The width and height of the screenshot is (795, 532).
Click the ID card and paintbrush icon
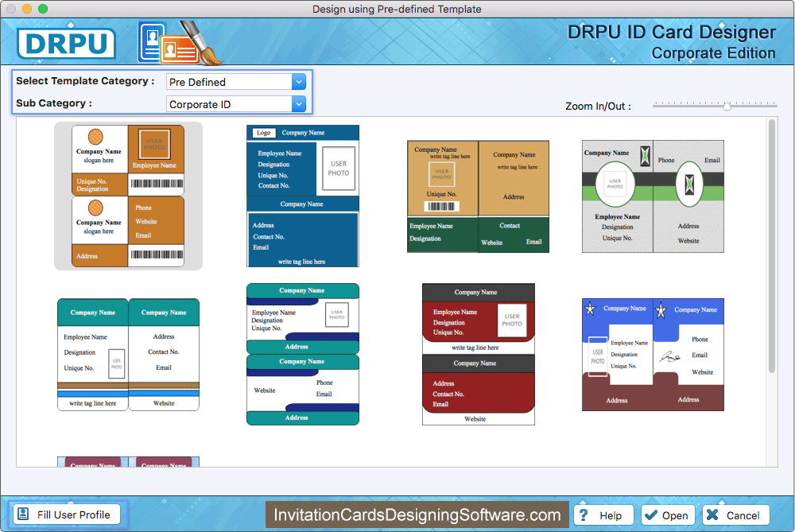(x=180, y=43)
